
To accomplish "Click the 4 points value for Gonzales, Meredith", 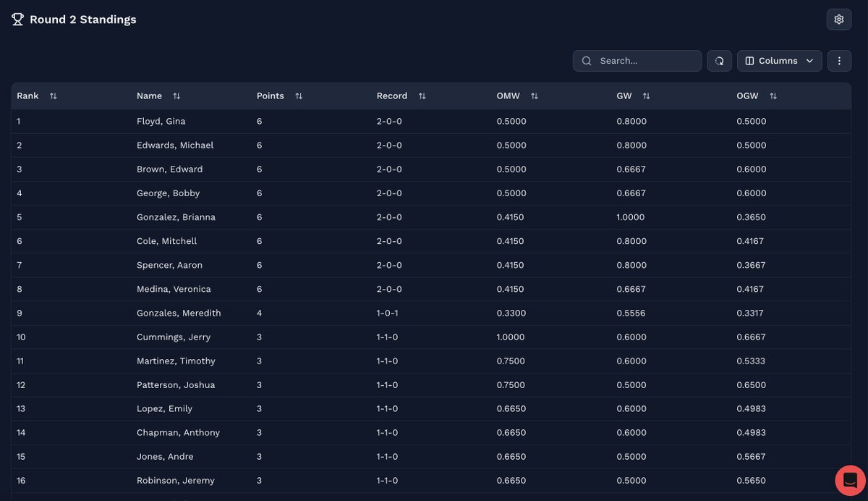I will tap(260, 313).
